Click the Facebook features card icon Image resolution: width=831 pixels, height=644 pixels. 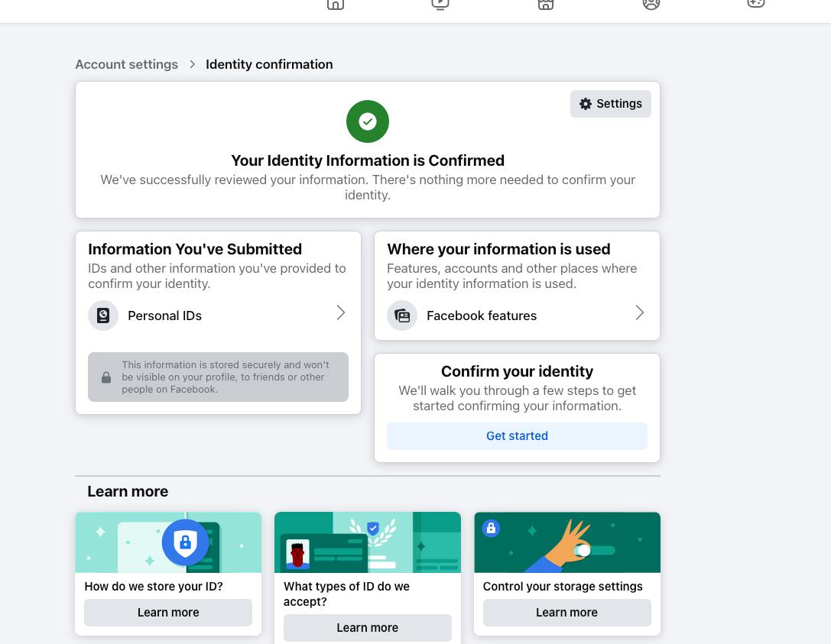402,316
